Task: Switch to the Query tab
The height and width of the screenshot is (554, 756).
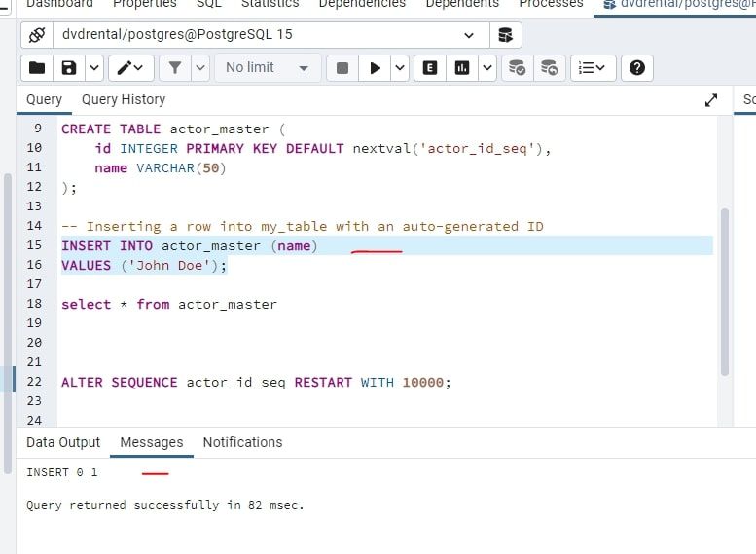Action: pos(45,99)
